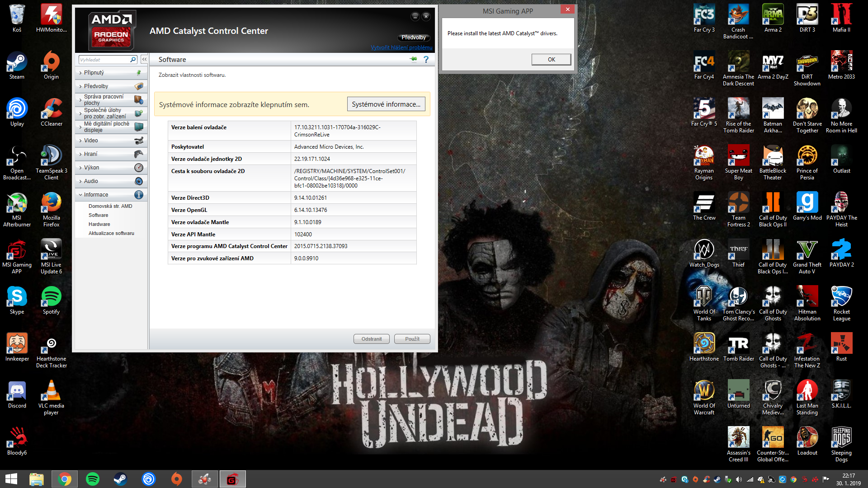Open Systémové informace button
Image resolution: width=868 pixels, height=488 pixels.
point(386,104)
